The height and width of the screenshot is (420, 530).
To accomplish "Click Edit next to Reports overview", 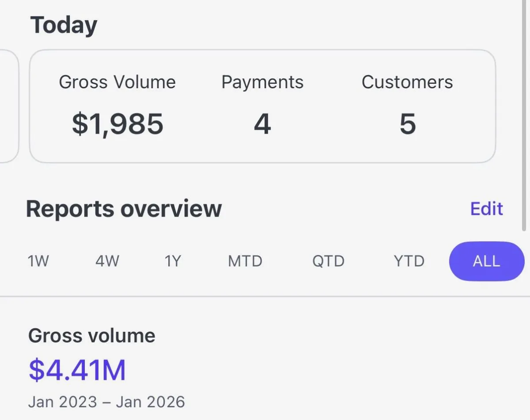I will (487, 209).
